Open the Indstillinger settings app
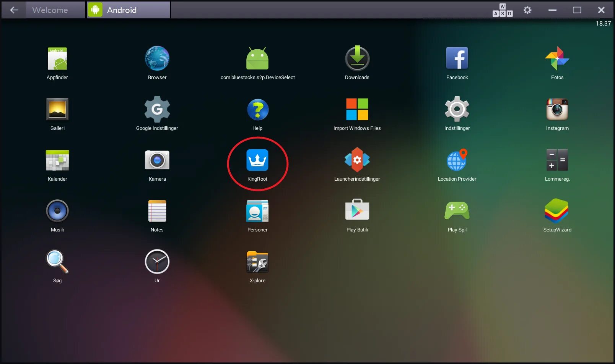615x364 pixels. tap(457, 109)
